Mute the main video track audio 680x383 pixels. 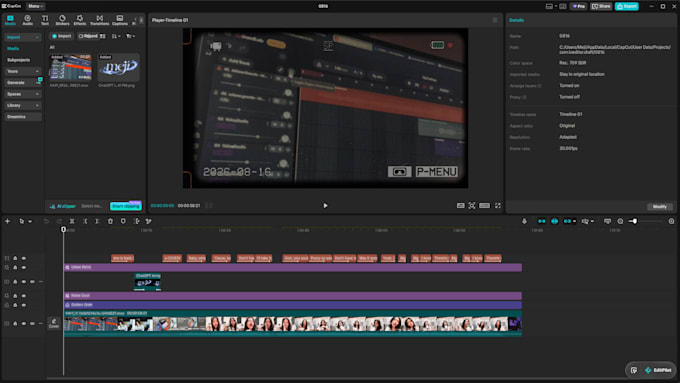tap(32, 324)
